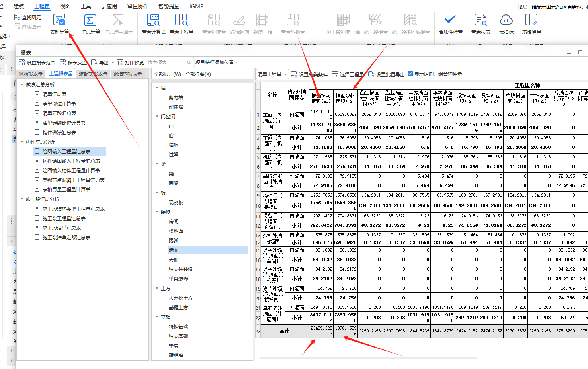Screen dimensions: 588x369
Task: Click total cell 23489.3253 in 合计 row
Action: pyautogui.click(x=321, y=331)
